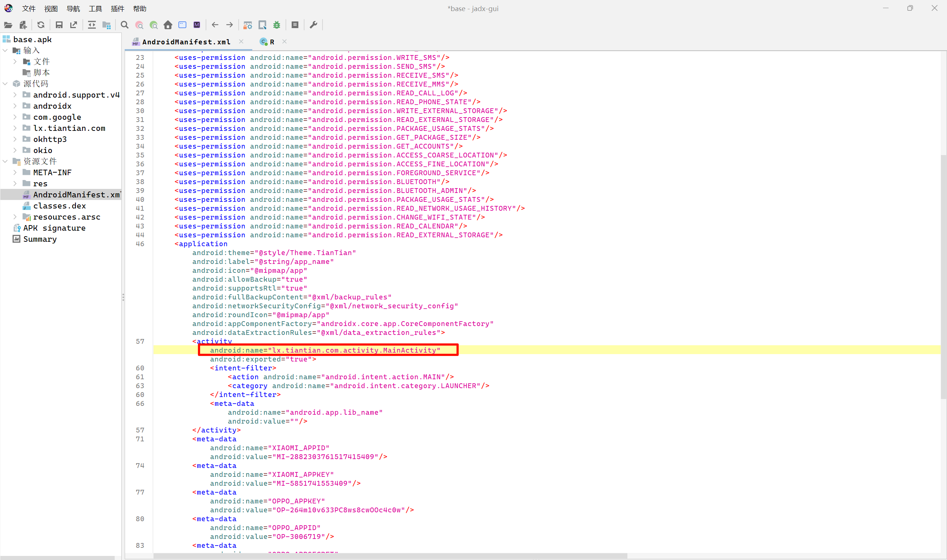Viewport: 947px width, 560px height.
Task: Click the jadx logo in the title bar
Action: coord(8,8)
